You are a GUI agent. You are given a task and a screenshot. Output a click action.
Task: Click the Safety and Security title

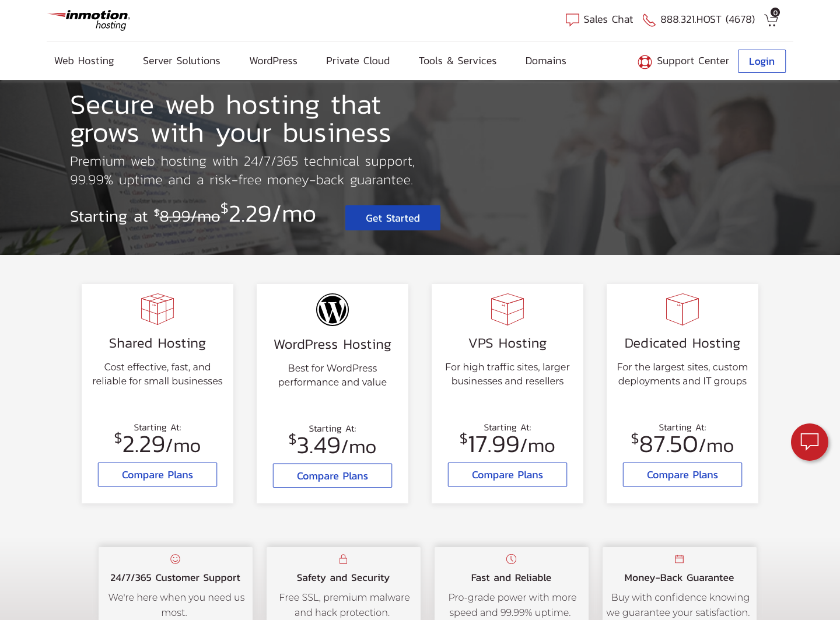click(x=343, y=577)
